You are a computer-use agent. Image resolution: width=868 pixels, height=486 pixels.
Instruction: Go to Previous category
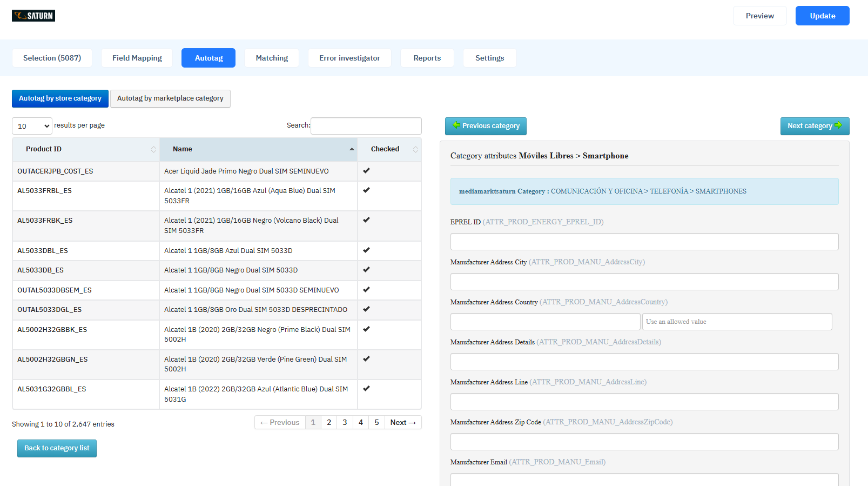pos(486,126)
